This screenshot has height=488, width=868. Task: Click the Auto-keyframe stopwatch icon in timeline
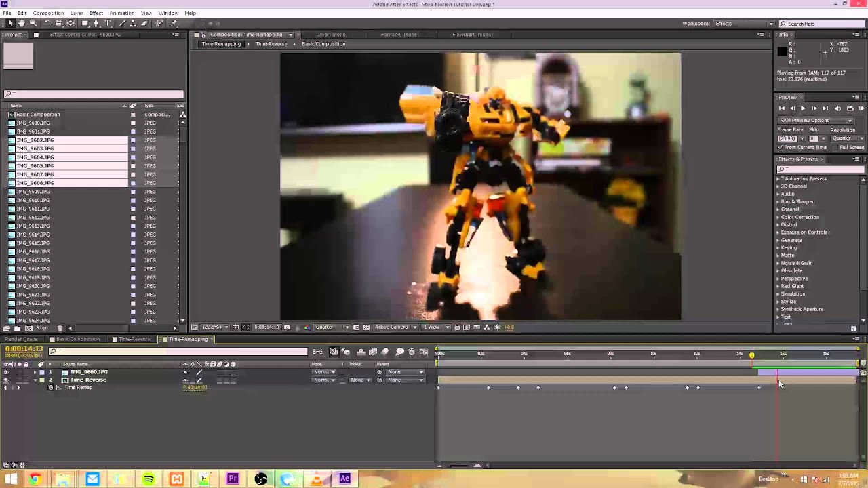[412, 352]
